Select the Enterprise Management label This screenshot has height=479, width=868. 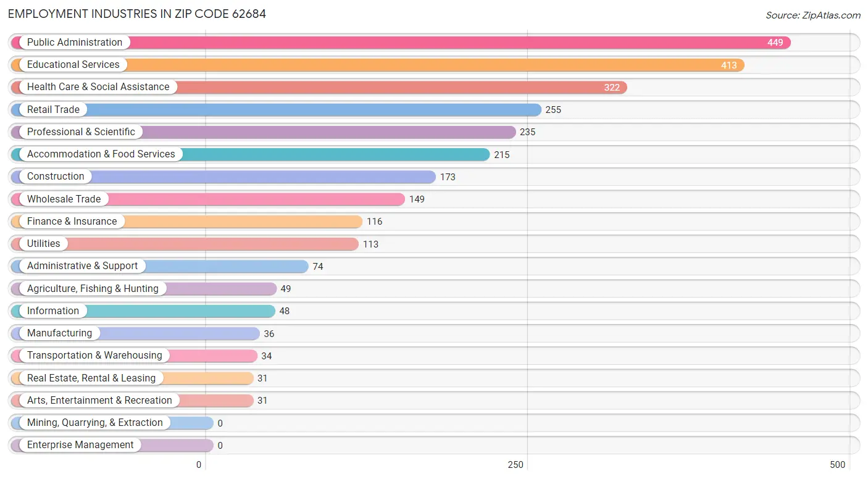click(x=80, y=445)
